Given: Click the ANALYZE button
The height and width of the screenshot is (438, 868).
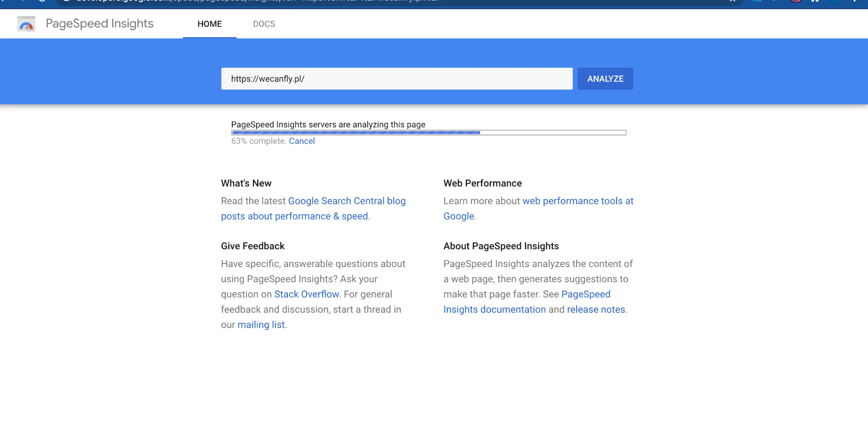Looking at the screenshot, I should (x=605, y=79).
